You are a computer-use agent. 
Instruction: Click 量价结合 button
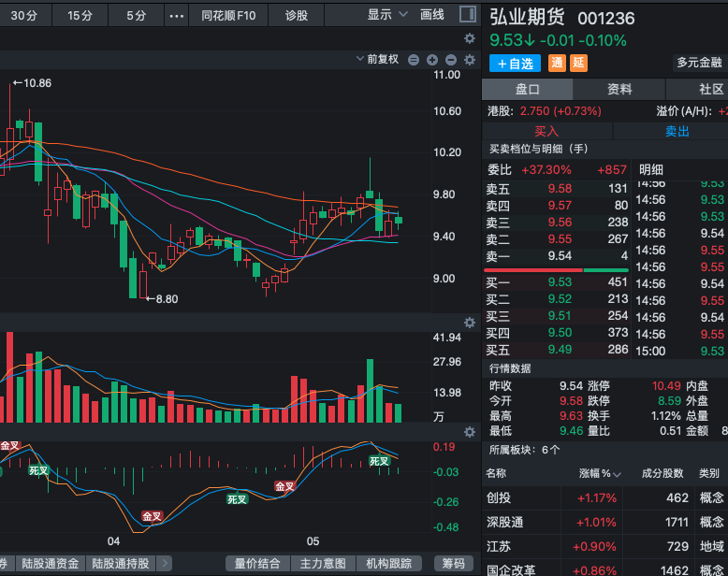click(x=257, y=564)
